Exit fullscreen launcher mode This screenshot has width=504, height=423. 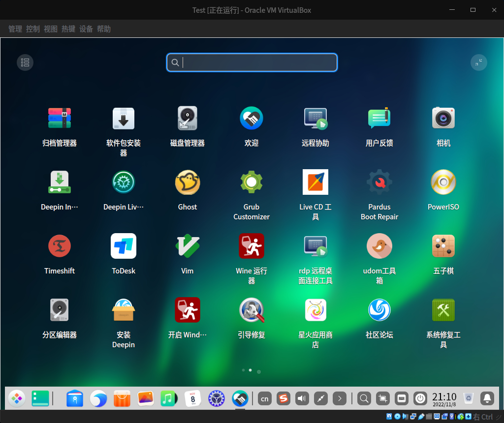[478, 62]
